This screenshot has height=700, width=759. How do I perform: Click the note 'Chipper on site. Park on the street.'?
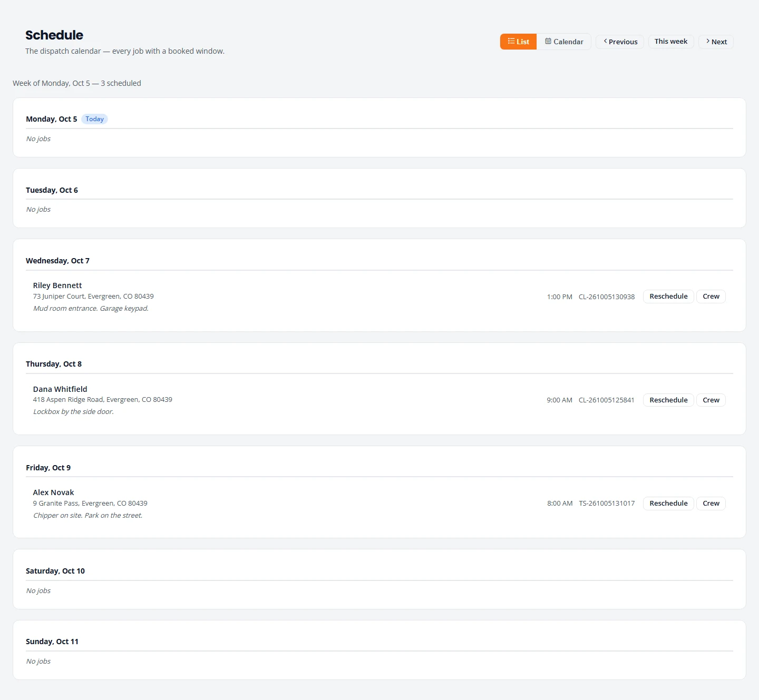point(87,516)
